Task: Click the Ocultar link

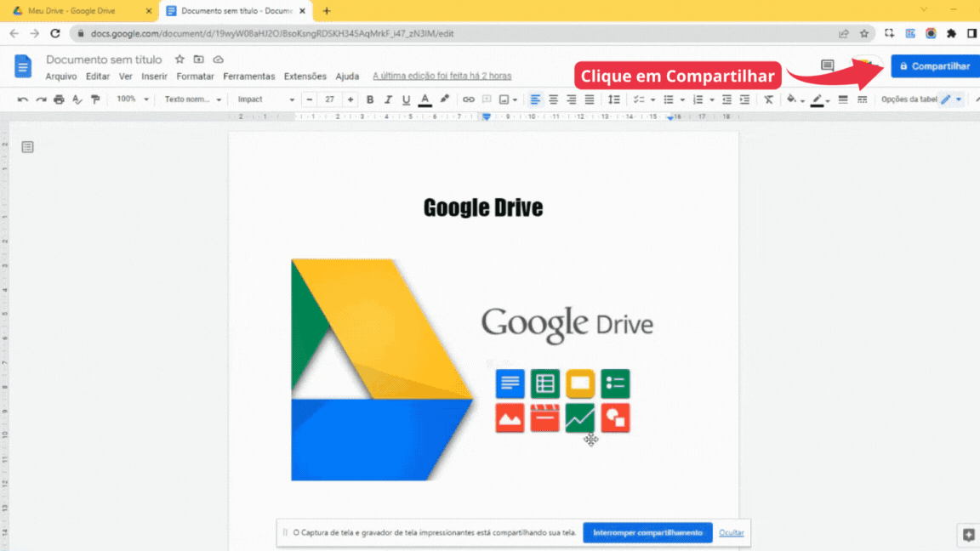Action: click(x=732, y=533)
